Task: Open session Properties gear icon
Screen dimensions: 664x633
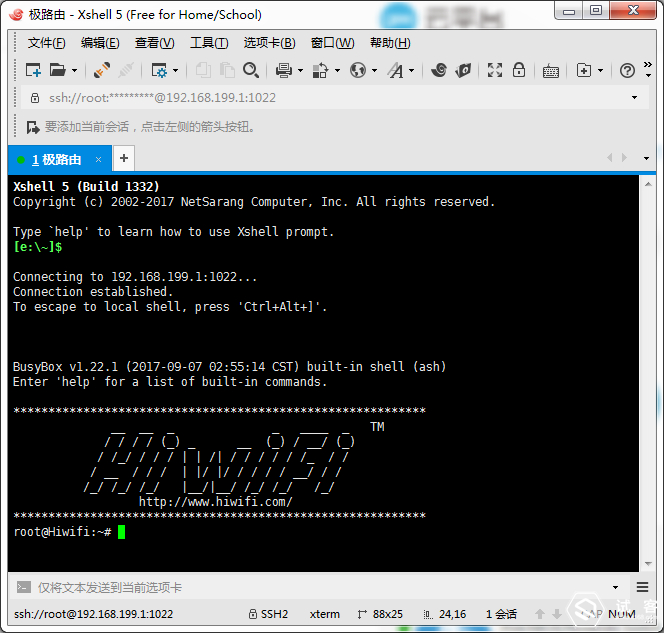Action: [159, 70]
